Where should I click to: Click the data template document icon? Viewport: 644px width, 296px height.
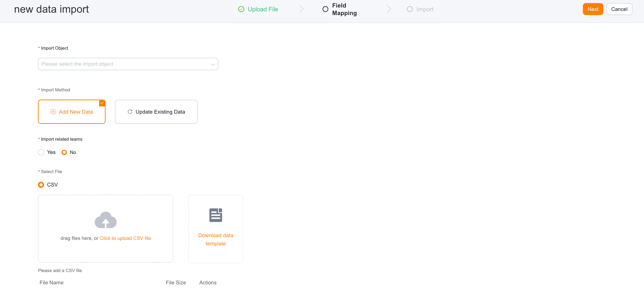point(216,215)
